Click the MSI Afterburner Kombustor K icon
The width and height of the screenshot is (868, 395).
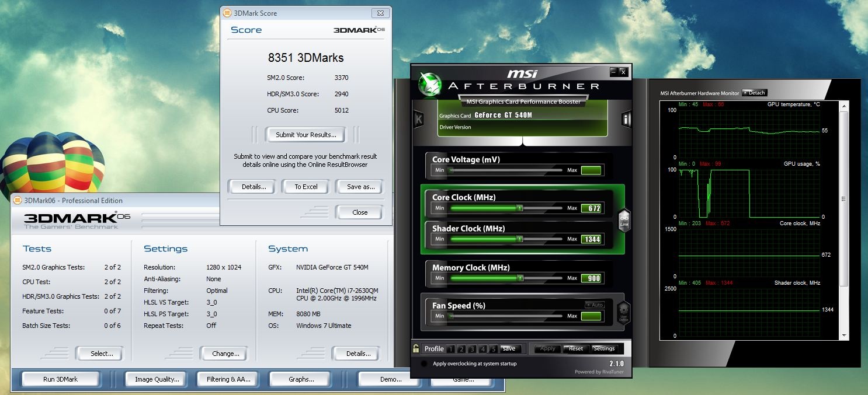419,120
